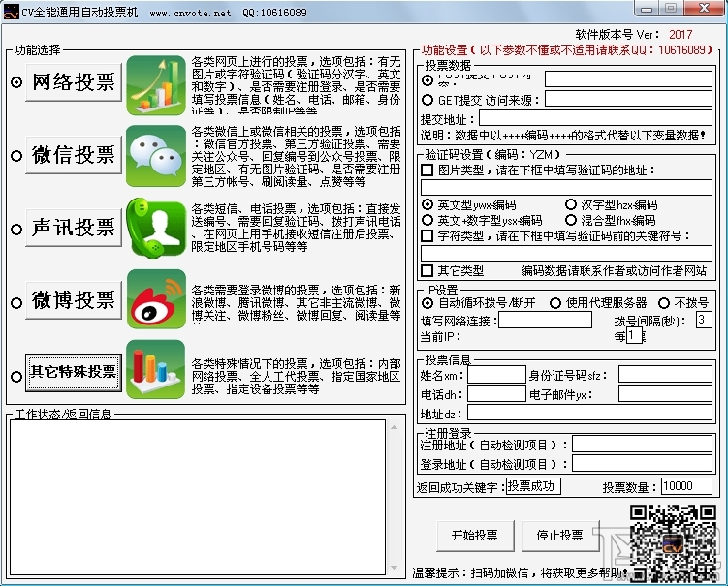Click the 停止投票 button
This screenshot has width=728, height=586.
tap(560, 536)
